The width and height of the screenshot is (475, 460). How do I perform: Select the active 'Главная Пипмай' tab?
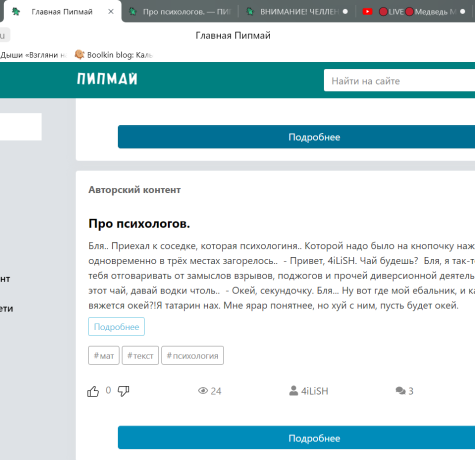pos(62,12)
